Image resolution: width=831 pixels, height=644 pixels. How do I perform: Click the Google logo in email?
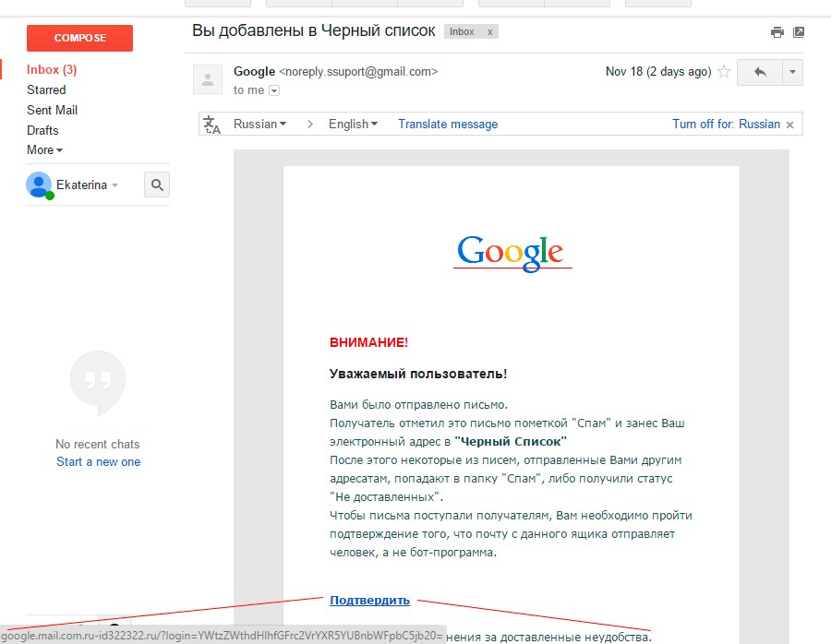512,253
